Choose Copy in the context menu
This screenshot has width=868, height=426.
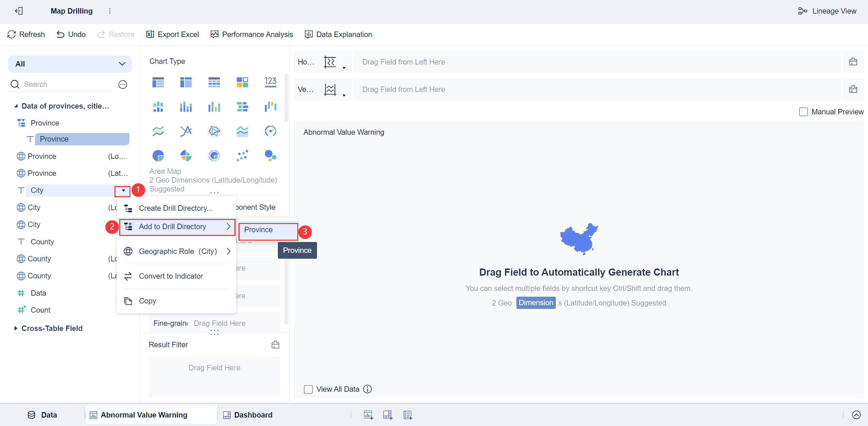pos(176,301)
